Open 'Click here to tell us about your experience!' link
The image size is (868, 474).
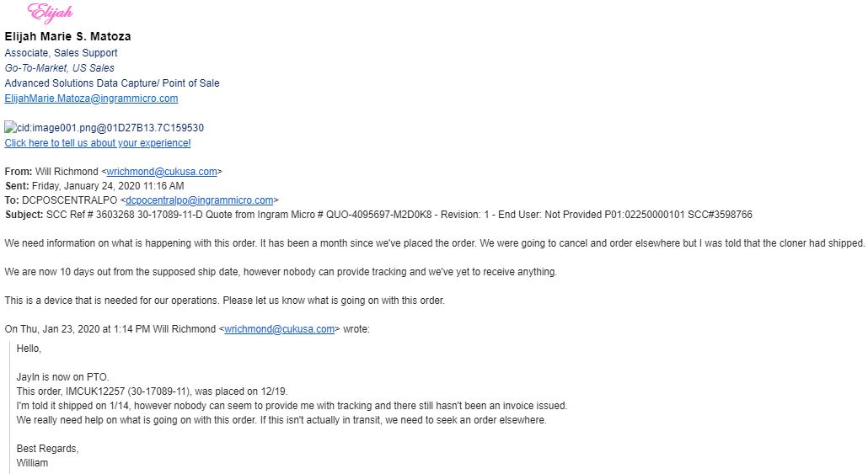point(98,142)
